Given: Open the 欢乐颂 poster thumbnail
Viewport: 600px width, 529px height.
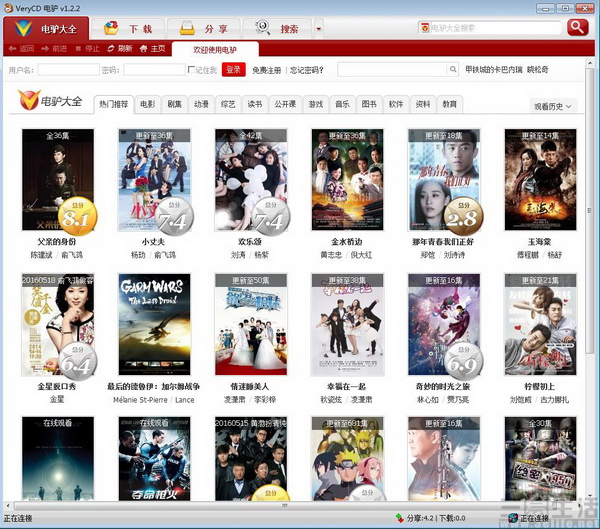Looking at the screenshot, I should [251, 180].
